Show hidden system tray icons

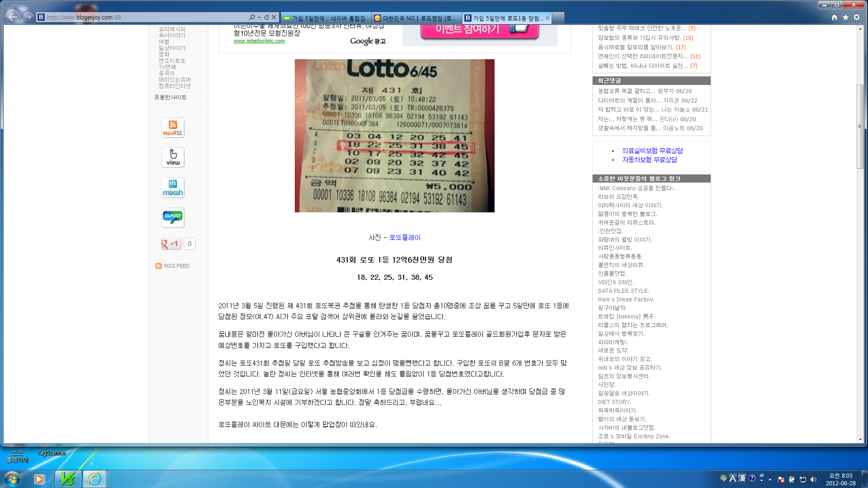(x=770, y=479)
